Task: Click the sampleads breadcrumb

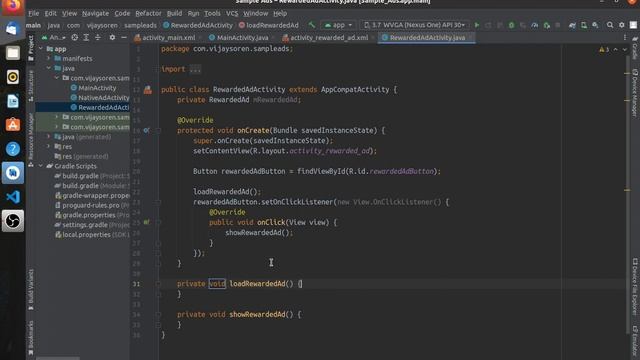Action: [x=140, y=25]
